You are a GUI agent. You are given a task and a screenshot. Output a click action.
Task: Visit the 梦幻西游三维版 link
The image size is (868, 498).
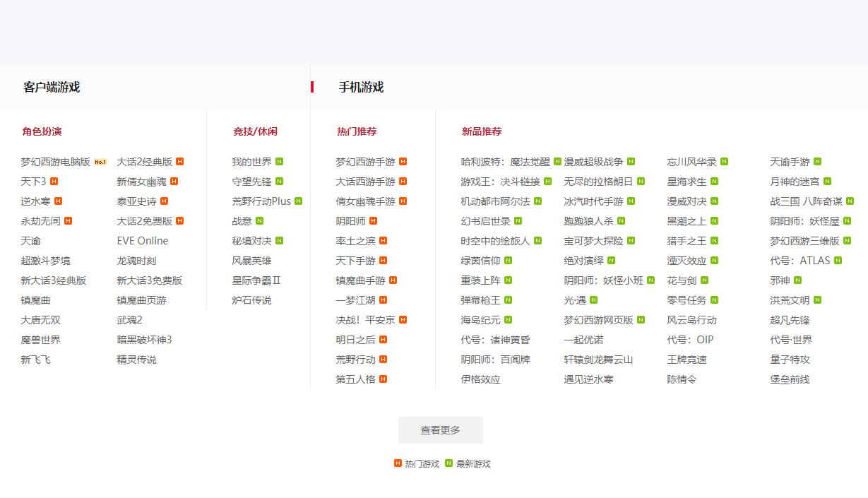tap(805, 241)
